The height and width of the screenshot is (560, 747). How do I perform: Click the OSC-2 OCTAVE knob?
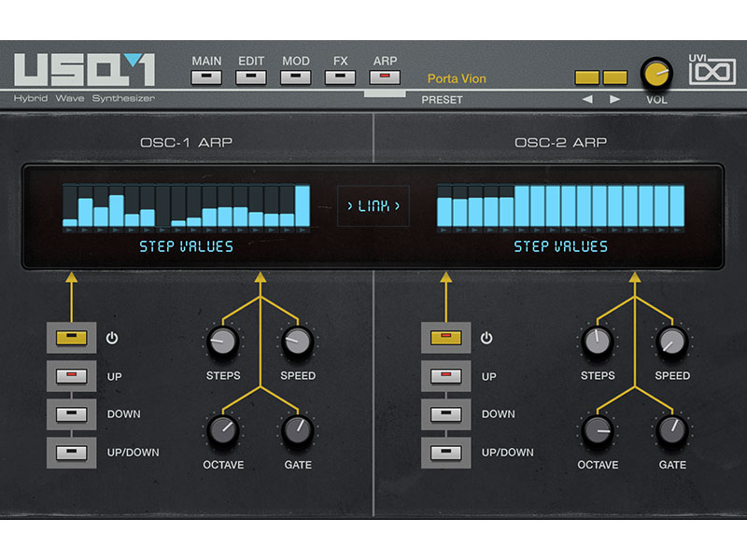(x=597, y=430)
